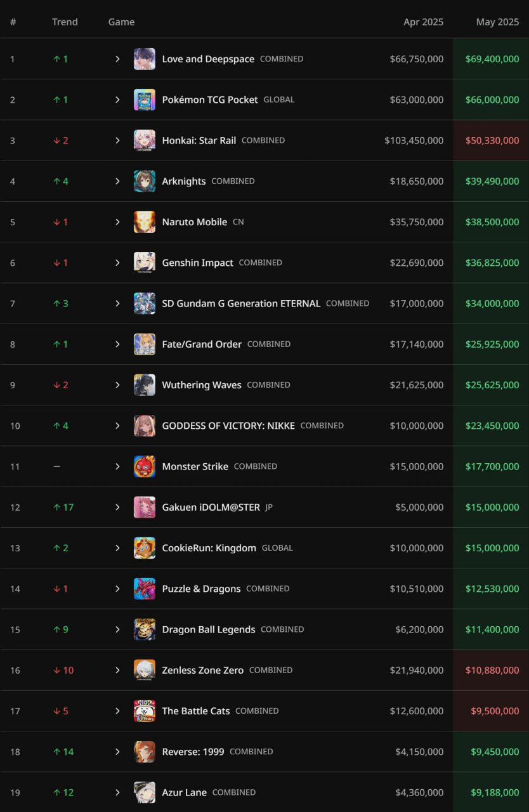Click the Pokémon TCG Pocket game icon
Image resolution: width=529 pixels, height=812 pixels.
click(x=144, y=100)
